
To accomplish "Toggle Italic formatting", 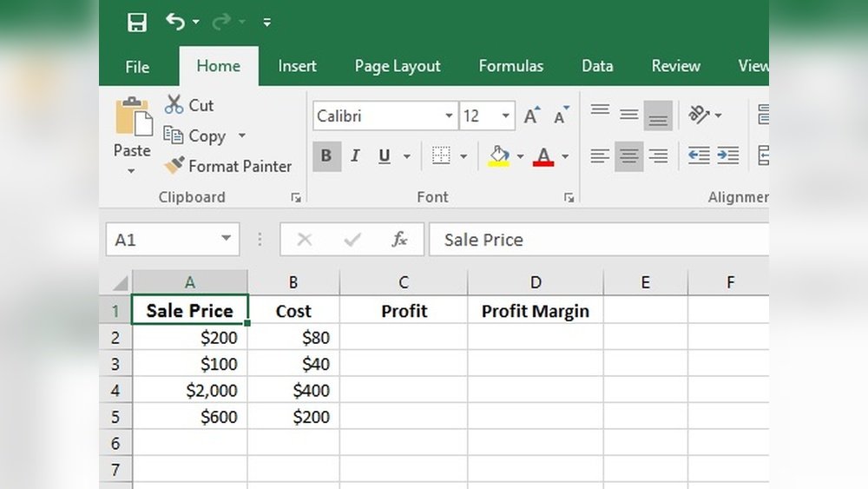I will coord(355,156).
